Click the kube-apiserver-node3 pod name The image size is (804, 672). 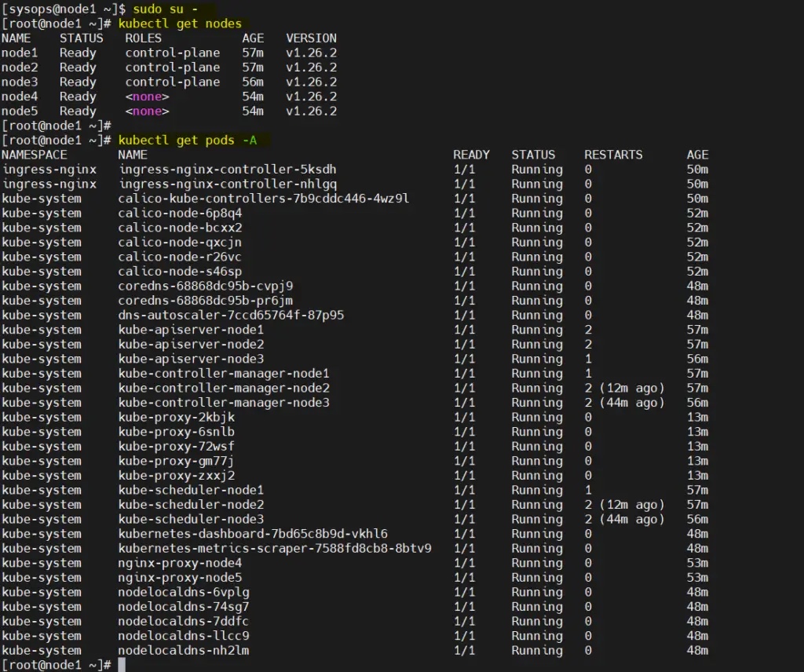click(191, 359)
